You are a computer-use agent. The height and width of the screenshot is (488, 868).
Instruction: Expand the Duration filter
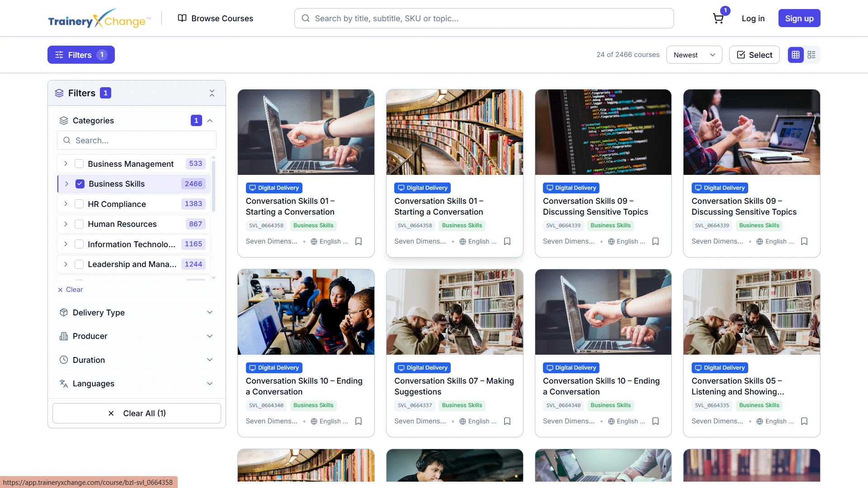(137, 360)
